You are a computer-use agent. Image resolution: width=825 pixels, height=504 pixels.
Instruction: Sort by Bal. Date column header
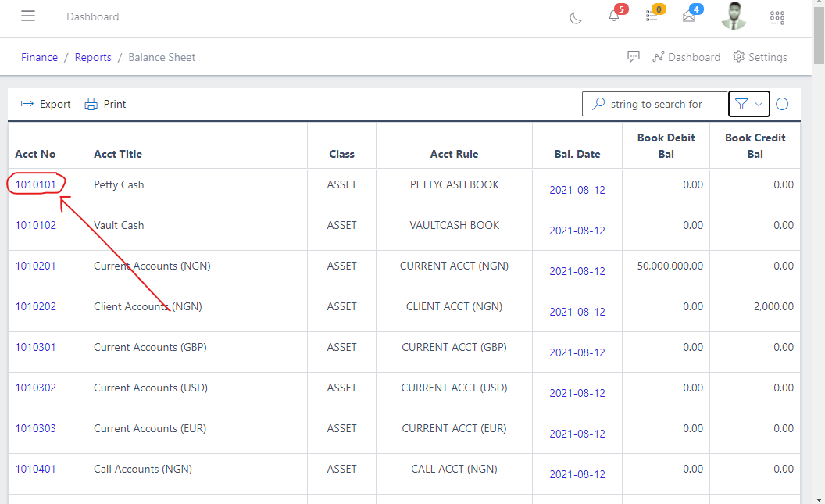pyautogui.click(x=577, y=154)
